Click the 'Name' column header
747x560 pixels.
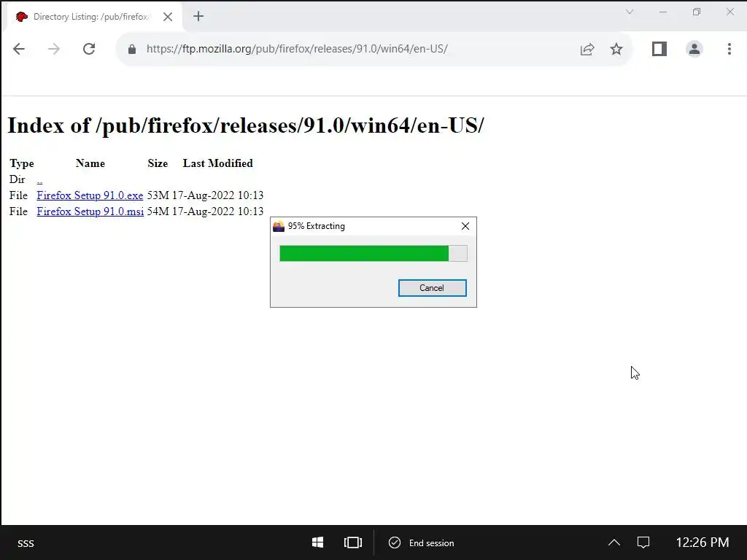pos(90,163)
